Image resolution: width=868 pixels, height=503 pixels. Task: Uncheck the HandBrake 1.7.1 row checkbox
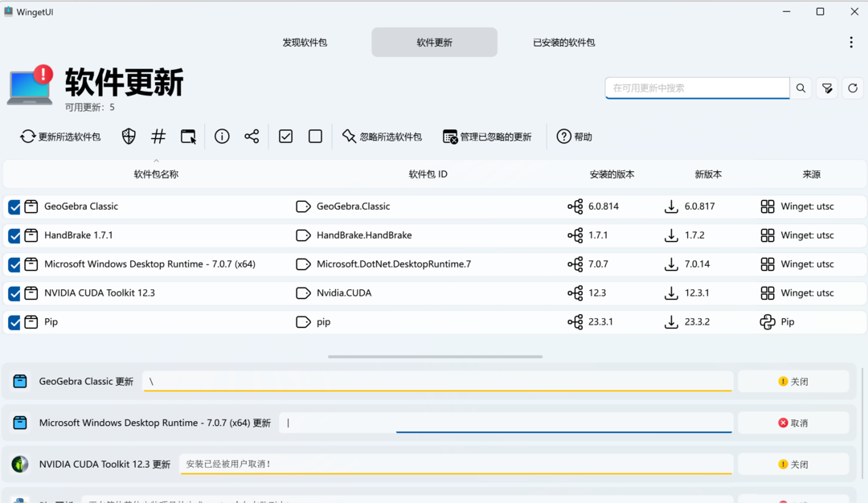14,235
